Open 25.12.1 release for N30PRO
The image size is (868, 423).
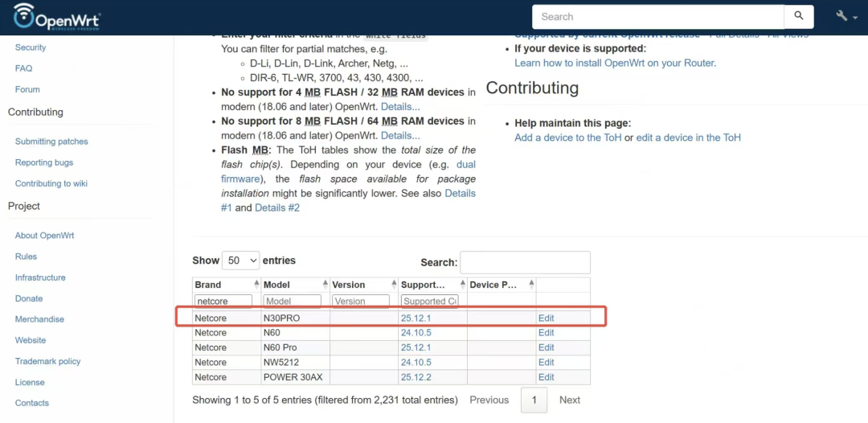tap(416, 318)
